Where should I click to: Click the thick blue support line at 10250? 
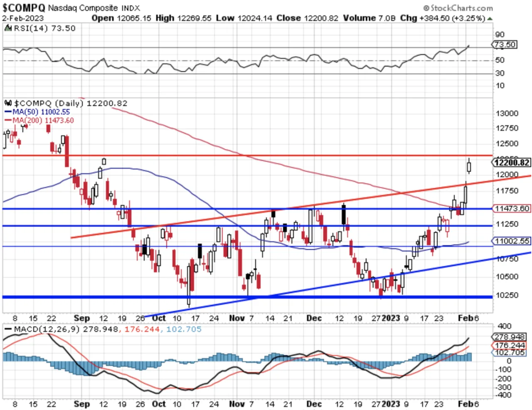tap(248, 297)
